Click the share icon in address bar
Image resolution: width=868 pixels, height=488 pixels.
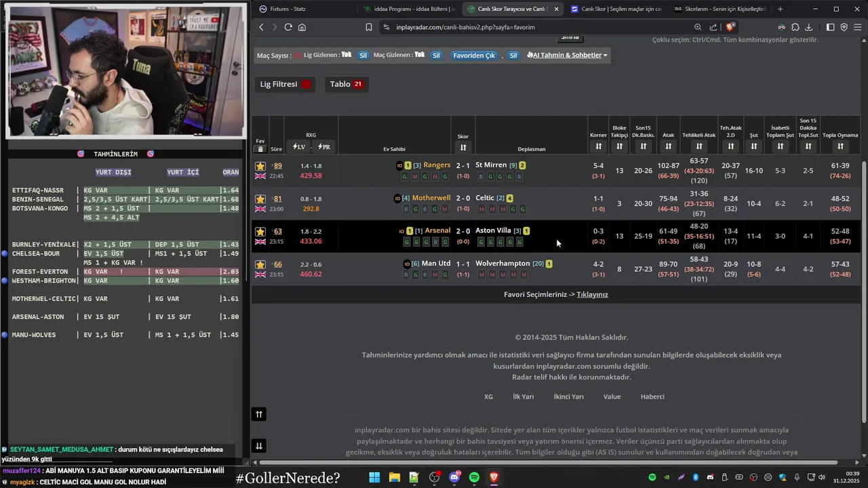coord(713,27)
